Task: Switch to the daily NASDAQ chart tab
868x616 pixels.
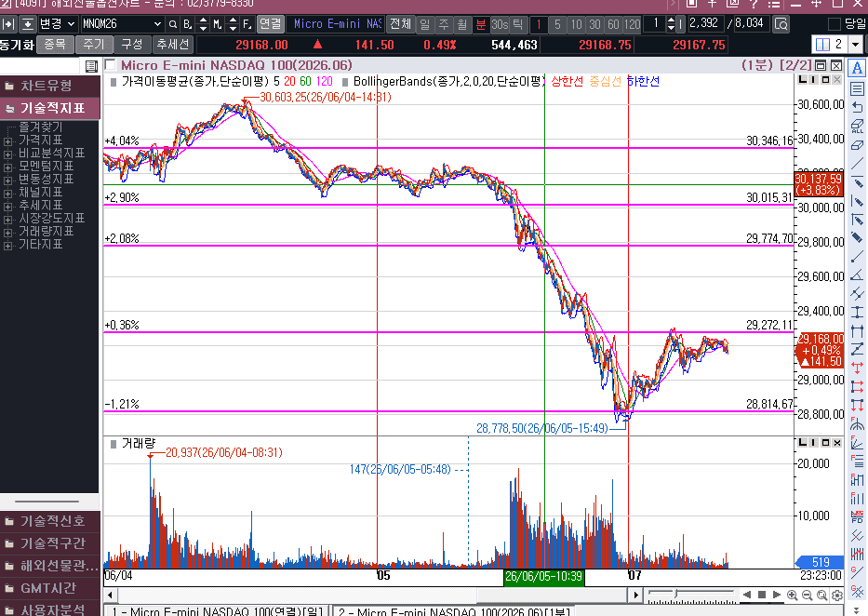Action: (x=217, y=611)
